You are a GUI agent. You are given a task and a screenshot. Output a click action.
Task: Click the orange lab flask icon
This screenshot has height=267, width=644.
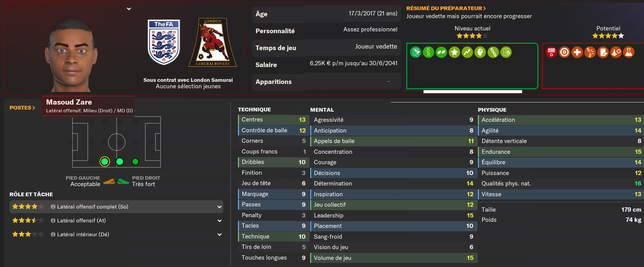[x=629, y=52]
